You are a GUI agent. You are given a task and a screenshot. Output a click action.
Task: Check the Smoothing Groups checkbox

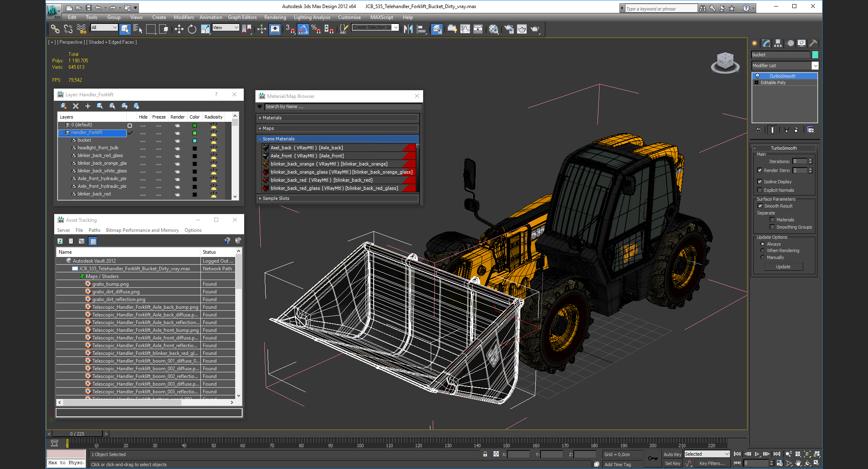pos(772,227)
